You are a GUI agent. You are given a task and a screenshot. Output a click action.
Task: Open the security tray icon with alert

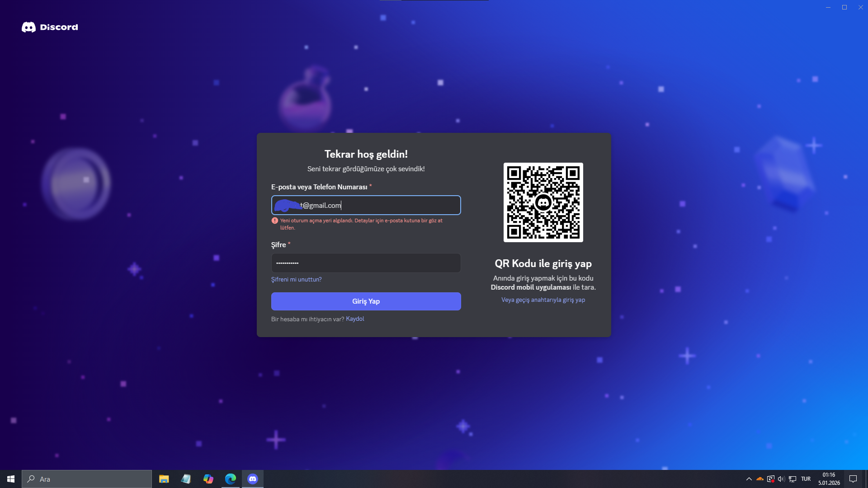tap(770, 479)
